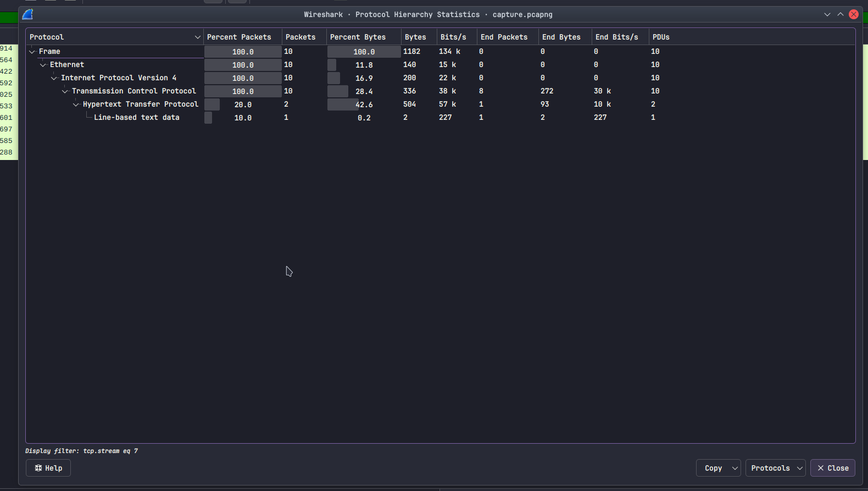Click End Bits/s value 30 k
This screenshot has height=491, width=868.
pyautogui.click(x=603, y=91)
